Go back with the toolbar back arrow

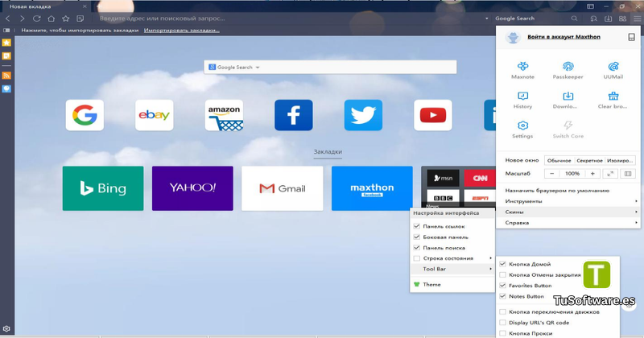(x=8, y=19)
